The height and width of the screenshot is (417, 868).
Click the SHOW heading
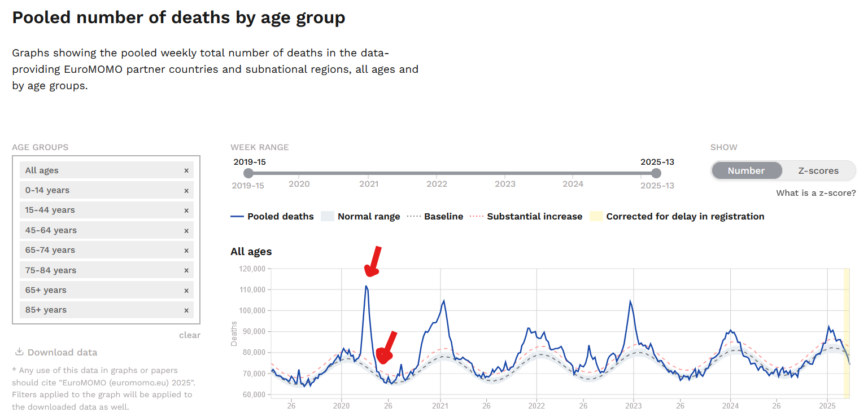click(x=724, y=147)
